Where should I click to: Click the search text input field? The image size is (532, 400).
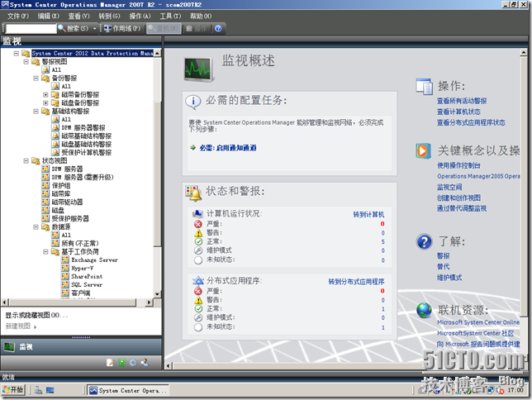(31, 29)
